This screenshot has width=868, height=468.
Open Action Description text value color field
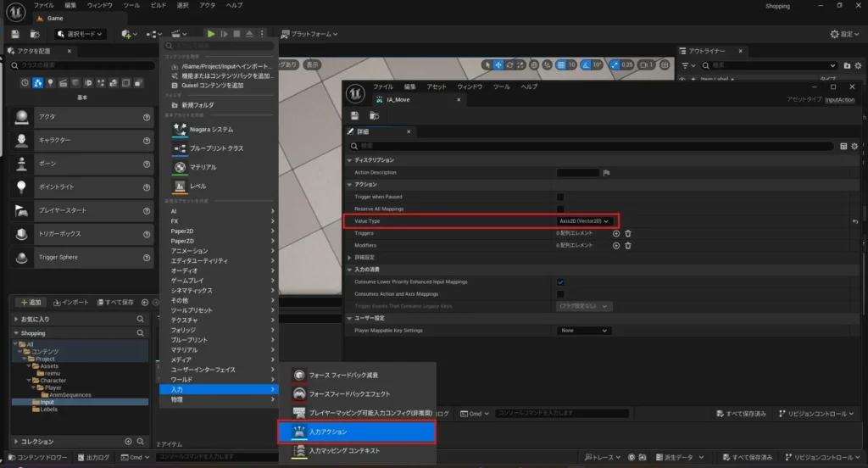pyautogui.click(x=578, y=173)
